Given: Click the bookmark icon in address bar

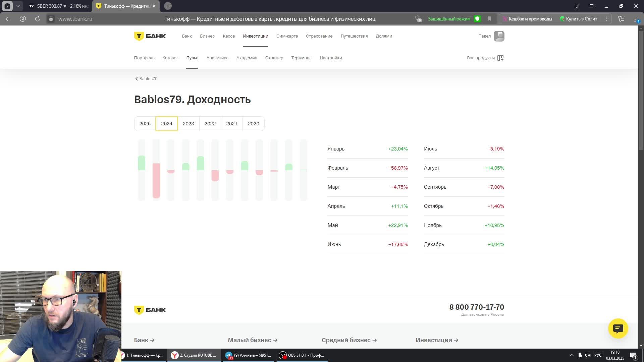Looking at the screenshot, I should 489,19.
